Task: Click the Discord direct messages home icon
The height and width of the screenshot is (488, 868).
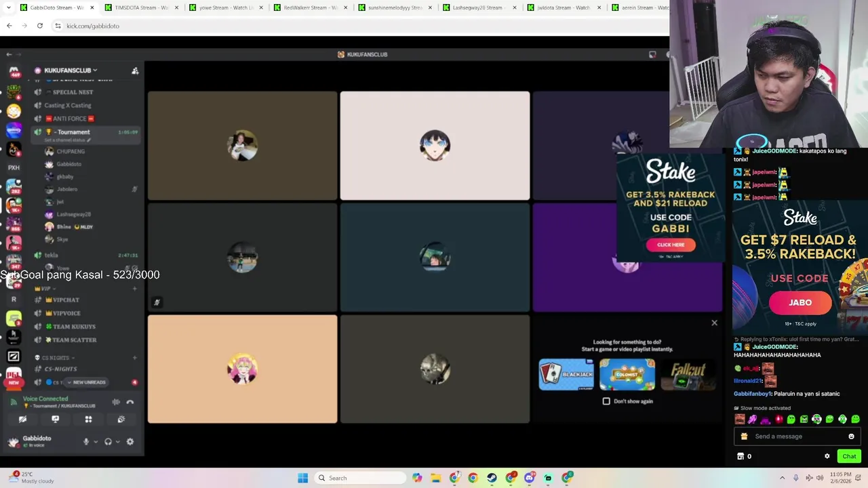Action: click(x=14, y=71)
